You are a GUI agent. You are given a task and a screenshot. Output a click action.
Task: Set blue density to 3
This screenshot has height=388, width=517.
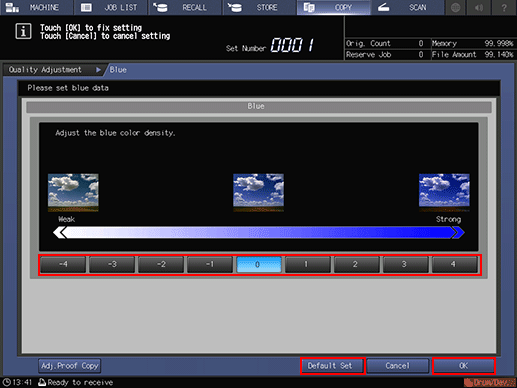pyautogui.click(x=406, y=264)
